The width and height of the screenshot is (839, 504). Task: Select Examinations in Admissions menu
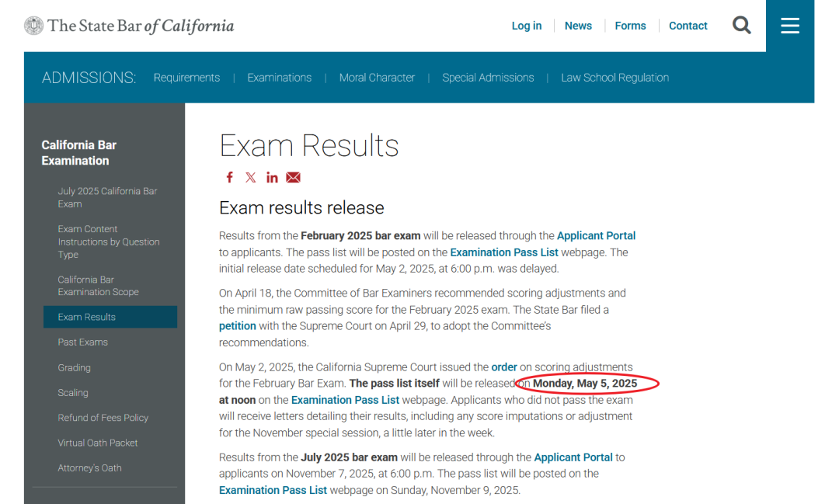[280, 78]
